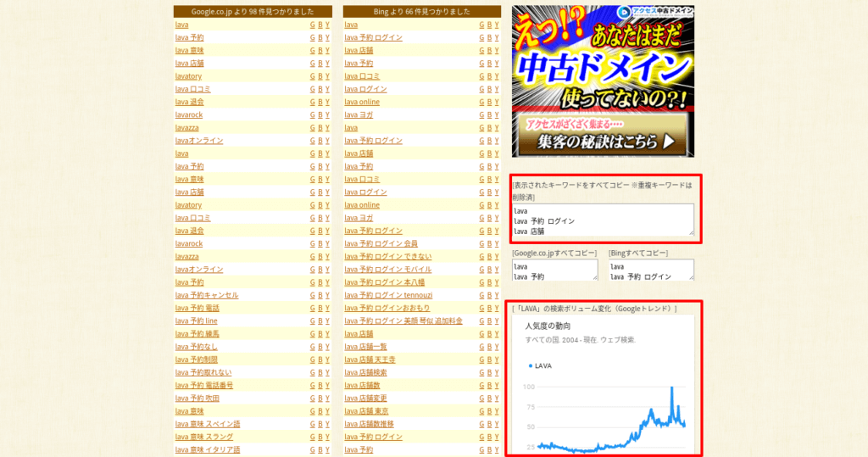Click Y link beside 'lava 予約 ログインおおもり'
Viewport: 868px width, 457px height.
pyautogui.click(x=497, y=308)
